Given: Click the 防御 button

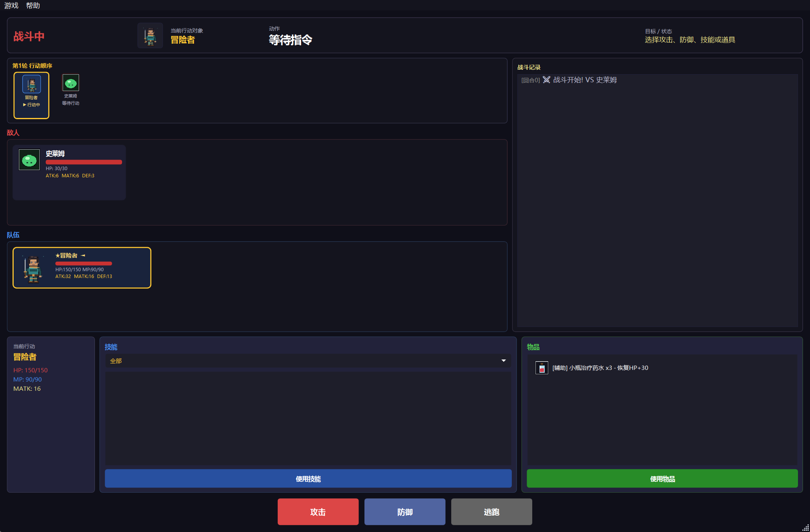Looking at the screenshot, I should pyautogui.click(x=405, y=512).
